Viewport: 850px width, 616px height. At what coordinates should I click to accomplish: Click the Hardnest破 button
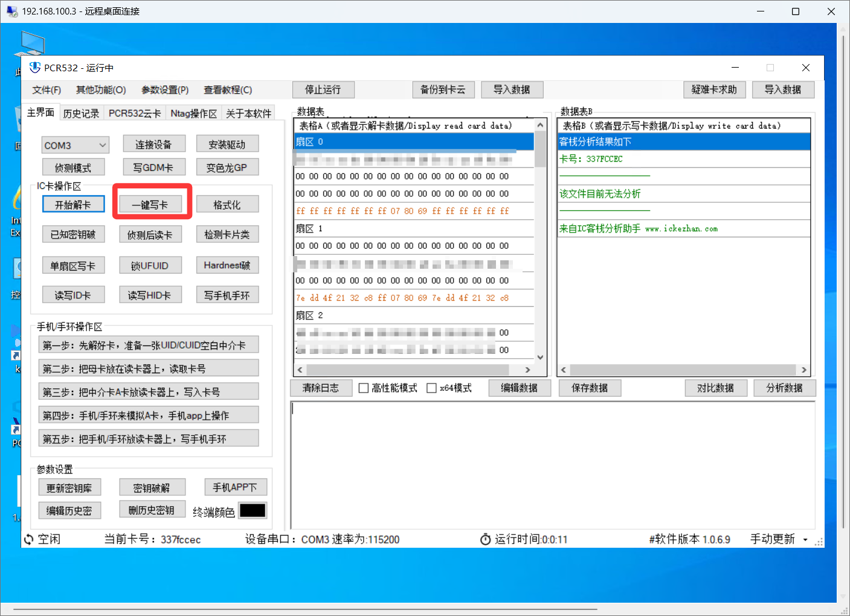click(x=227, y=265)
